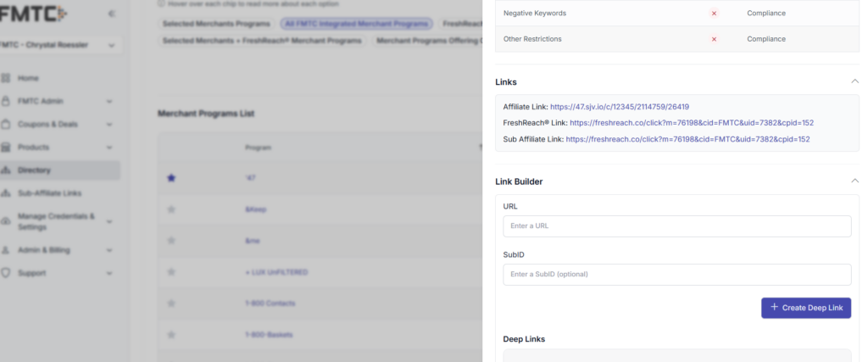Click the Admin & Billing person icon
Screen dimensions: 868x362
coord(6,250)
